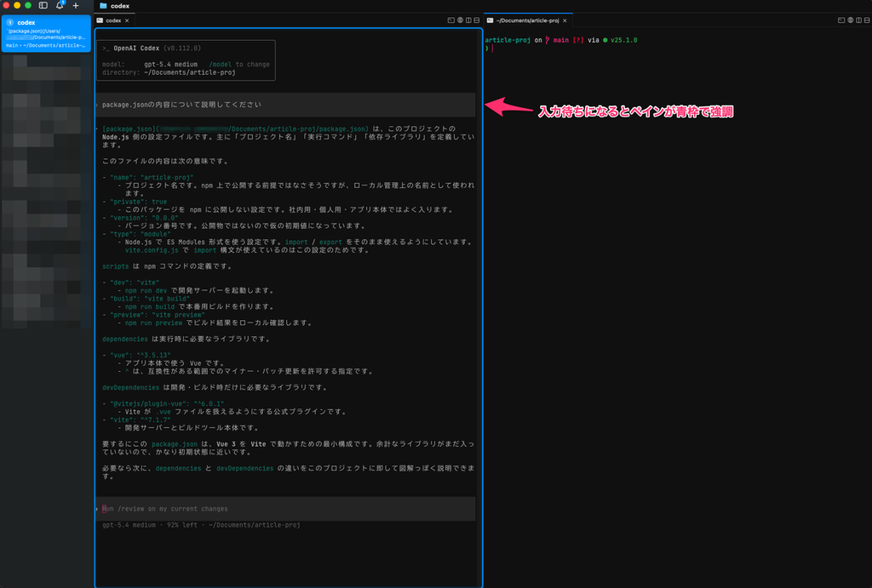Click the '[package.json]' link text in response
This screenshot has height=588, width=872.
coord(129,129)
